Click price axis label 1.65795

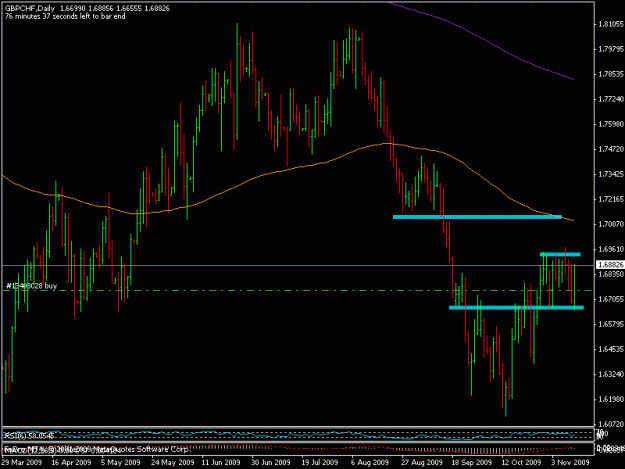click(x=610, y=324)
